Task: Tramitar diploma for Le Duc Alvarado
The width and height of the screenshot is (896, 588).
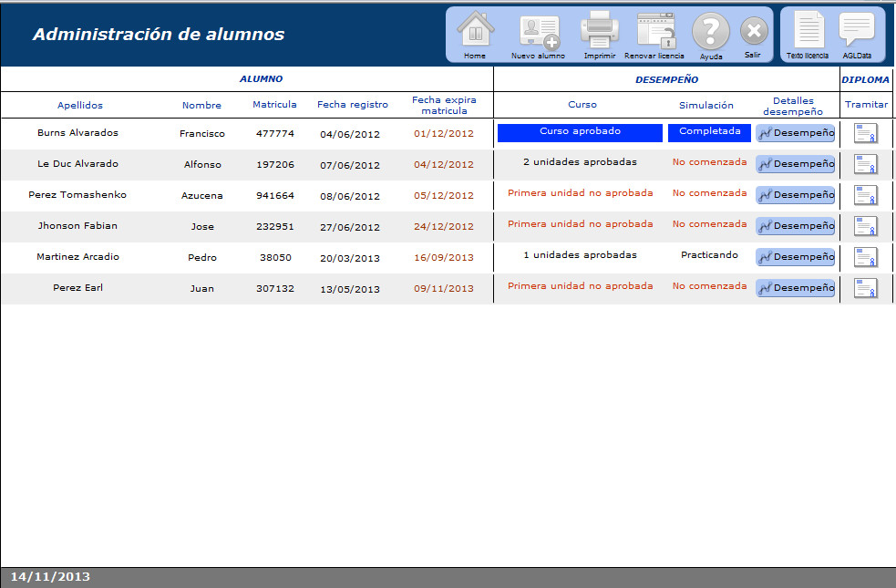Action: coord(866,164)
